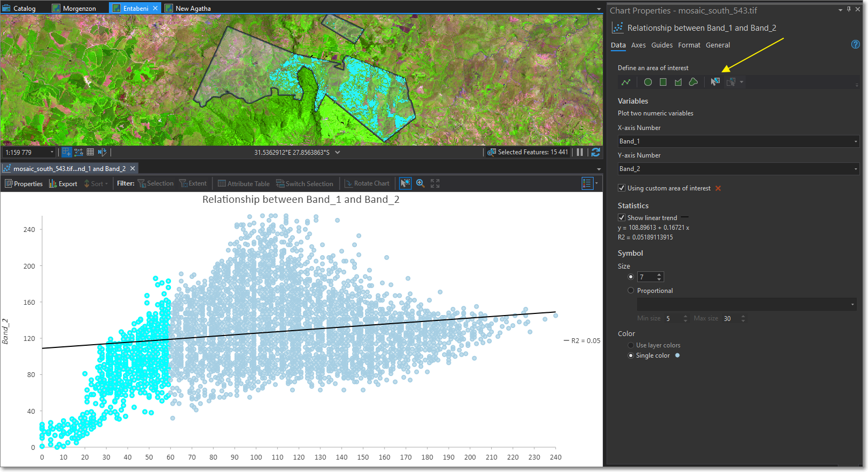Switch to the Axes tab
This screenshot has height=472, width=868.
(x=638, y=45)
